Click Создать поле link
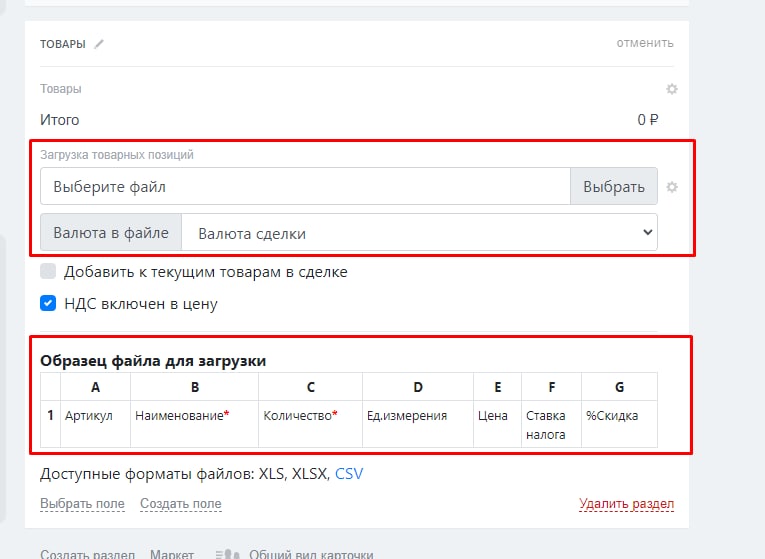This screenshot has width=765, height=559. 181,503
